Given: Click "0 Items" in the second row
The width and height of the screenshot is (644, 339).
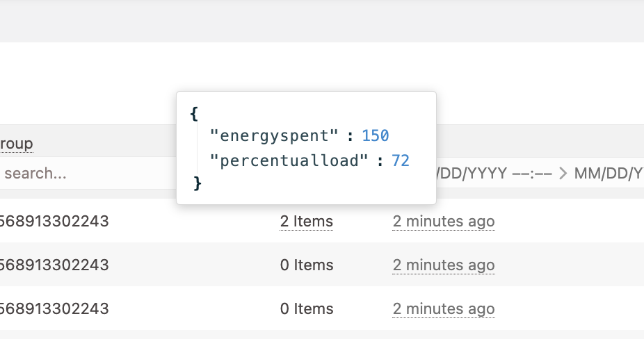Looking at the screenshot, I should click(x=306, y=265).
